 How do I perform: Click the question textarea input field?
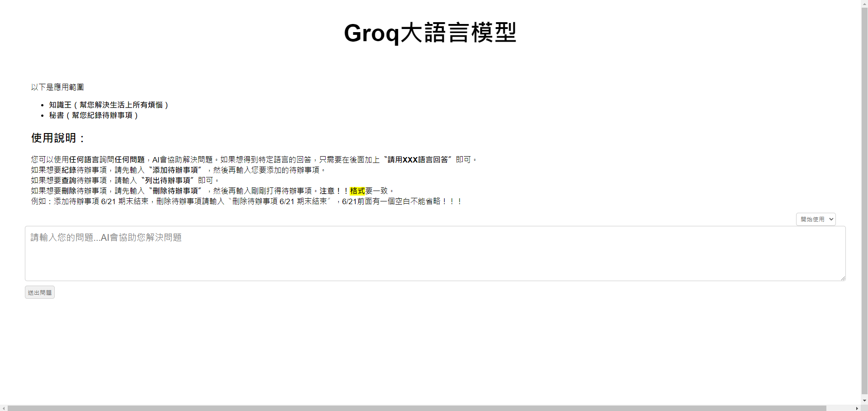pos(435,253)
